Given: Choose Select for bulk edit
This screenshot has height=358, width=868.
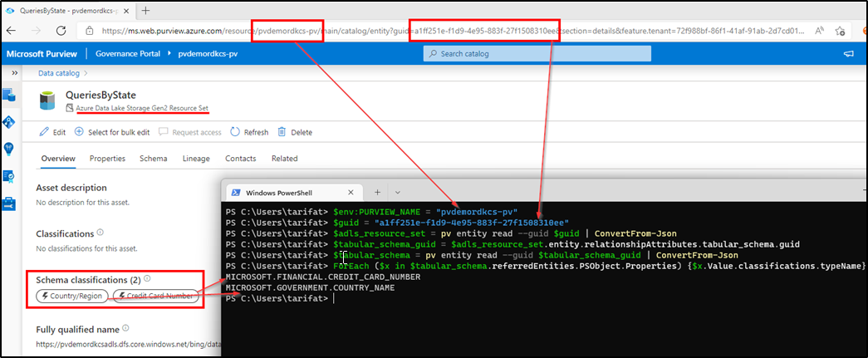Looking at the screenshot, I should 112,132.
